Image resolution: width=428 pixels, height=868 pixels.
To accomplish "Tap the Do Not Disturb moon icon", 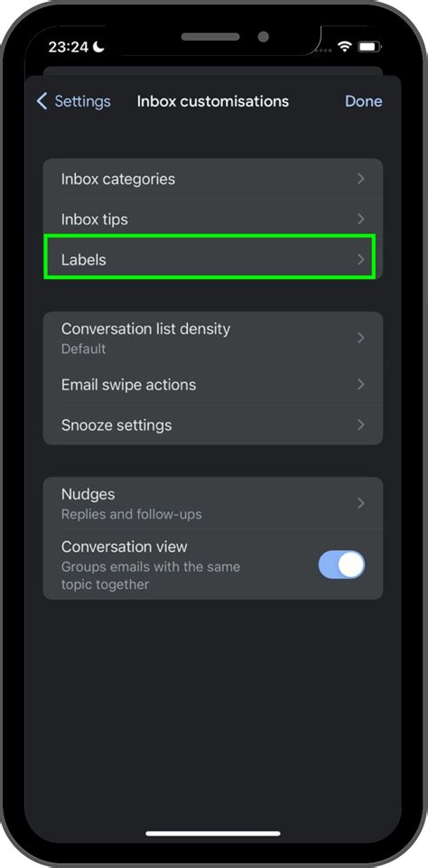I will coord(98,47).
